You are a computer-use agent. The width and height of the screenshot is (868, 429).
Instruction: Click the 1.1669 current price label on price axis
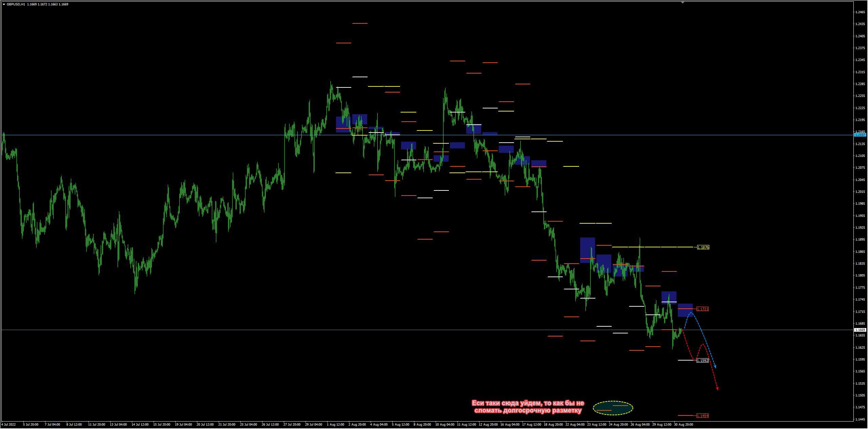coord(860,330)
